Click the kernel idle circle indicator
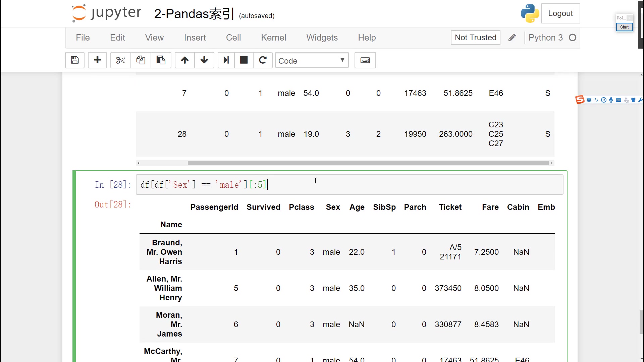Screen dimensions: 644x362 [573, 38]
